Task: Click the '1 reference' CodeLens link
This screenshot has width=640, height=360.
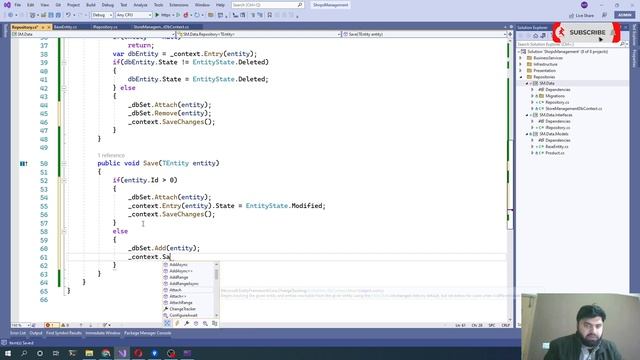Action: tap(111, 155)
